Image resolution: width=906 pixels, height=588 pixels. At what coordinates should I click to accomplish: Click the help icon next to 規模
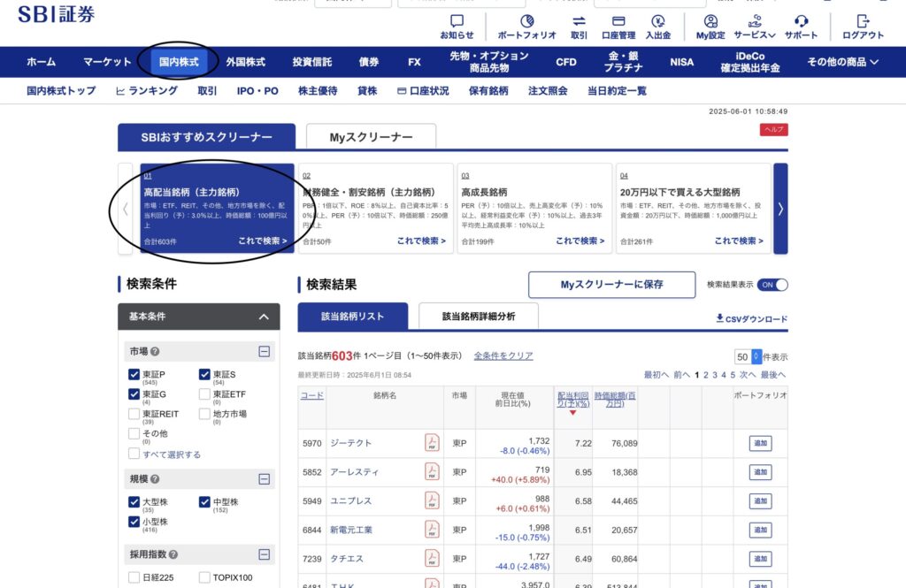155,479
